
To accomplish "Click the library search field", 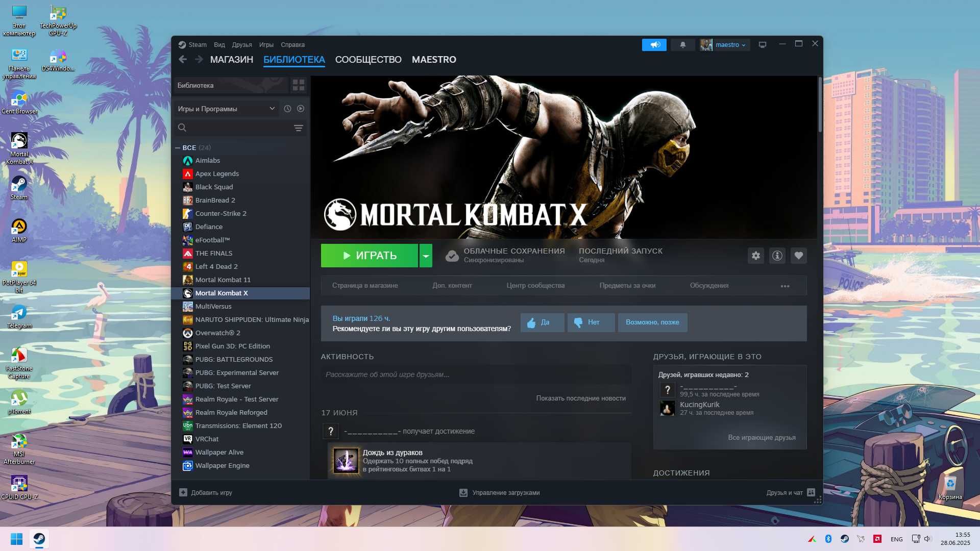I will pyautogui.click(x=234, y=128).
